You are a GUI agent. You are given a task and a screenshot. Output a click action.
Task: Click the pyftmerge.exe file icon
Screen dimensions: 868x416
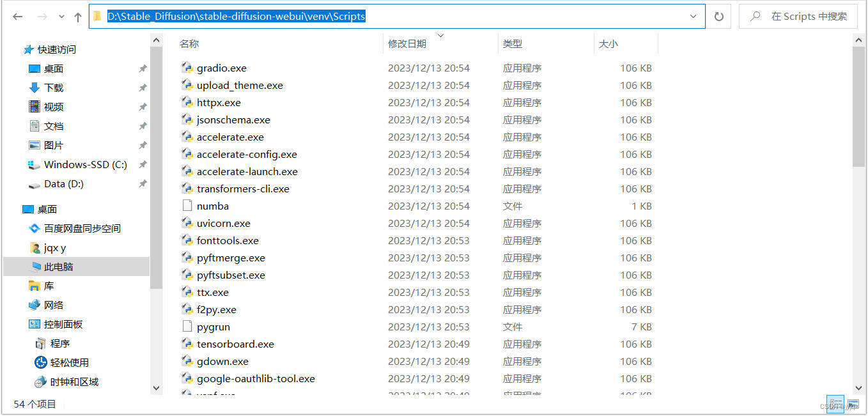click(x=187, y=257)
